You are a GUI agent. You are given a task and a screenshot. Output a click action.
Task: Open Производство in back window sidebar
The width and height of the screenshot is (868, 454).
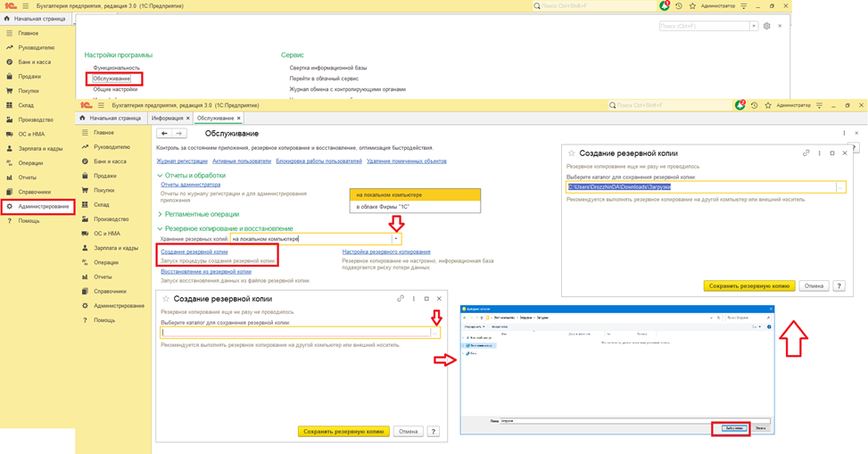(x=36, y=120)
